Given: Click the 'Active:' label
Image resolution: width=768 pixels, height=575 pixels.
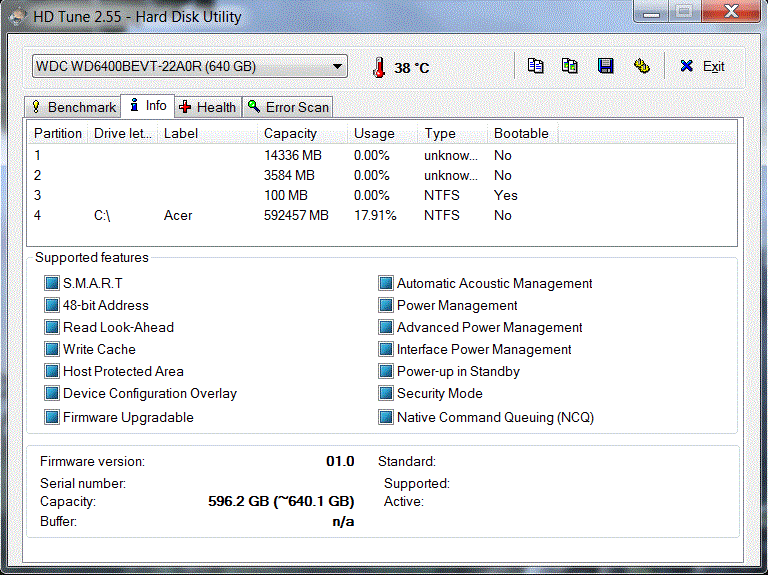Looking at the screenshot, I should [404, 502].
